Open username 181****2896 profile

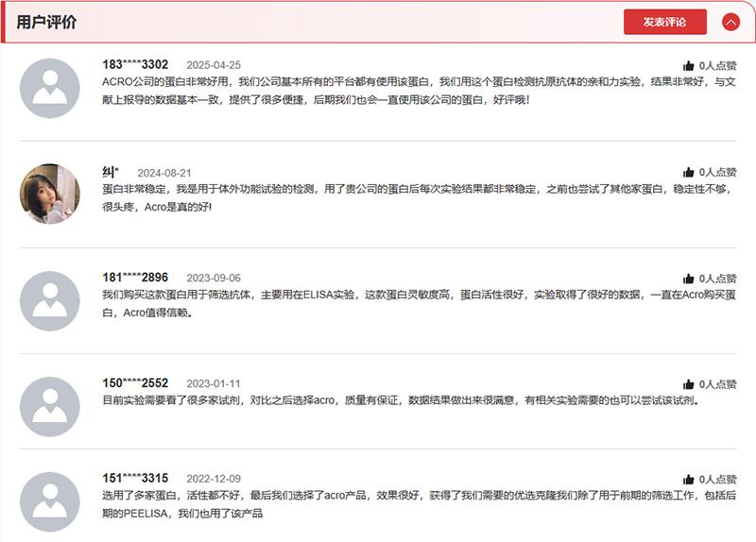pyautogui.click(x=135, y=278)
